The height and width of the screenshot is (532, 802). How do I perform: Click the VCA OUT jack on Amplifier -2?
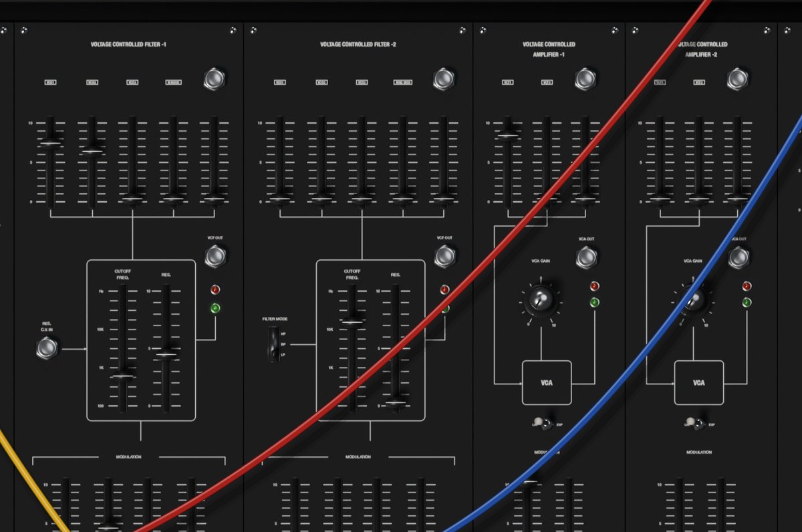tap(738, 257)
